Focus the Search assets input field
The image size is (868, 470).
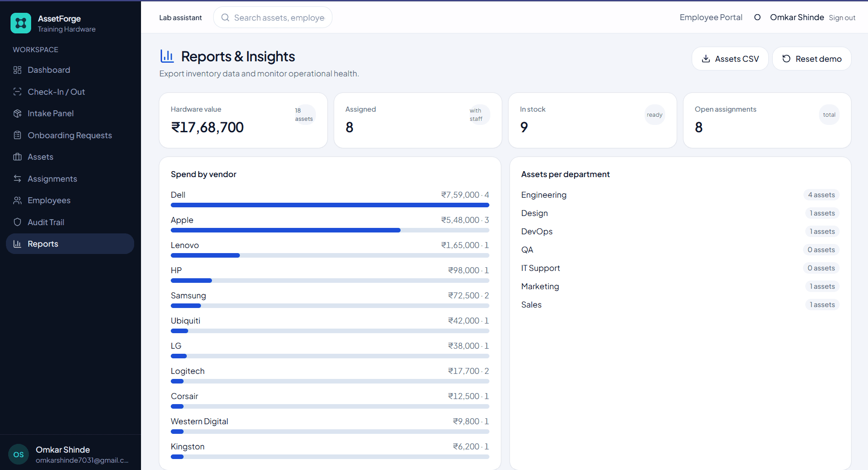click(x=273, y=17)
